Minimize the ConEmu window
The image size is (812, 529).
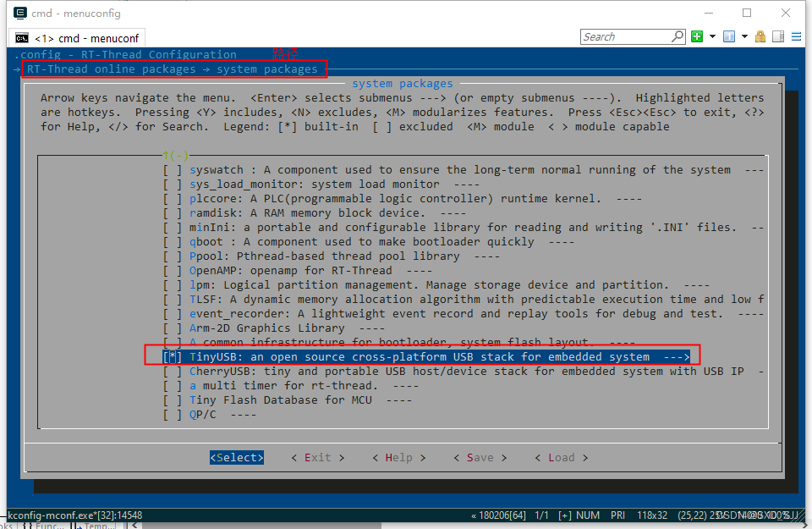[x=709, y=13]
